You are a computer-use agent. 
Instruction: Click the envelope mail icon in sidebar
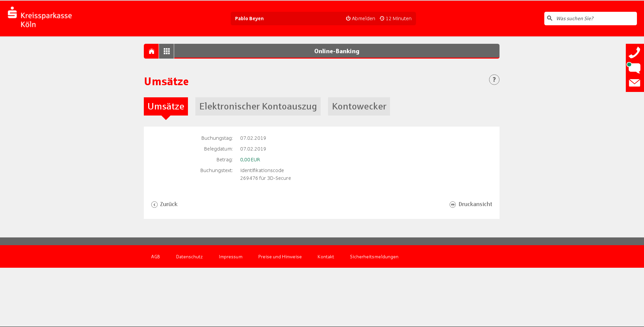634,83
